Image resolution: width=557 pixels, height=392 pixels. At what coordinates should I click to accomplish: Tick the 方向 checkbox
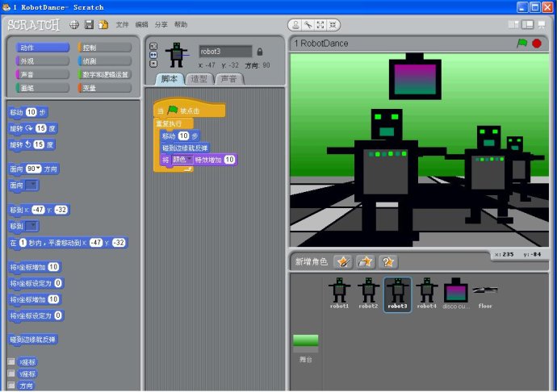[11, 385]
